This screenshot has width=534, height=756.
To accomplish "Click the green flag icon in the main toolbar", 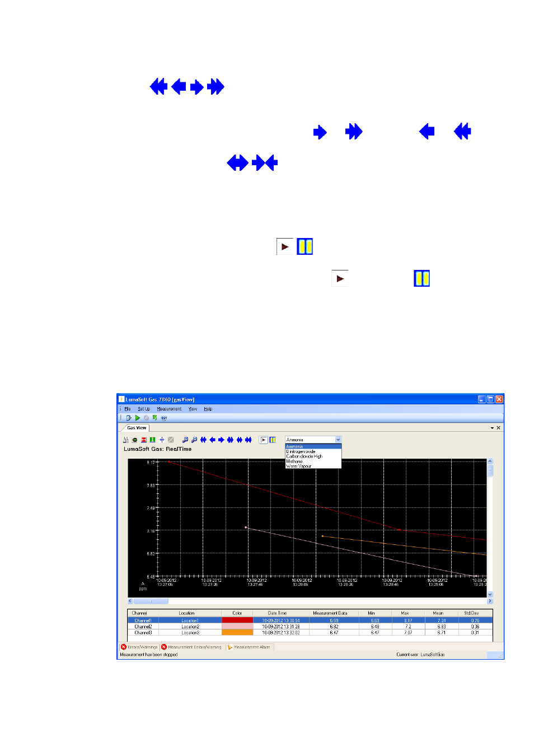I will pyautogui.click(x=155, y=418).
